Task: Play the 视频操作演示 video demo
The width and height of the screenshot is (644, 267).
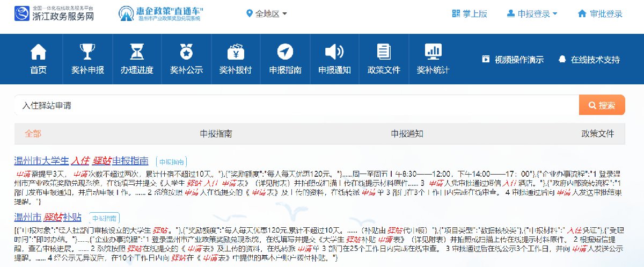Action: [513, 60]
